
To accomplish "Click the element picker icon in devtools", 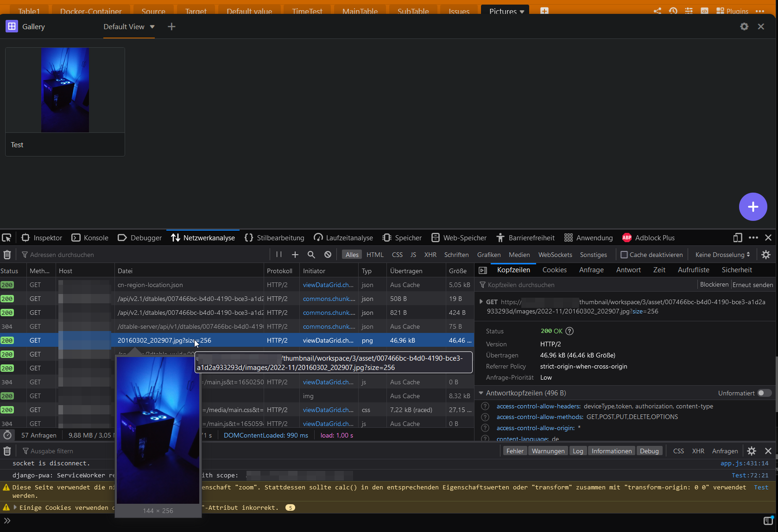I will pyautogui.click(x=6, y=238).
